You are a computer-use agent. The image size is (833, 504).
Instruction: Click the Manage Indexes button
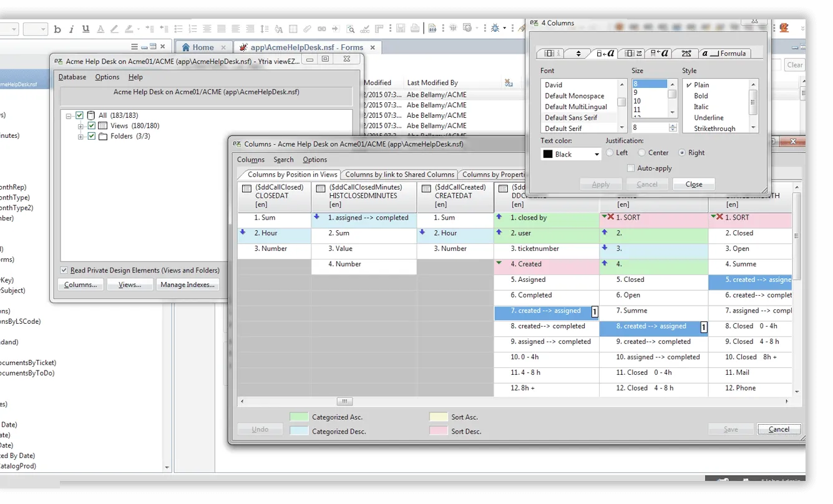pyautogui.click(x=187, y=285)
